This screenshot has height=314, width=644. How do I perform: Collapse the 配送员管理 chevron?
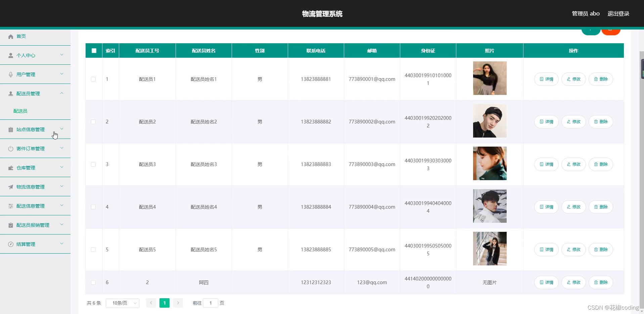[62, 93]
